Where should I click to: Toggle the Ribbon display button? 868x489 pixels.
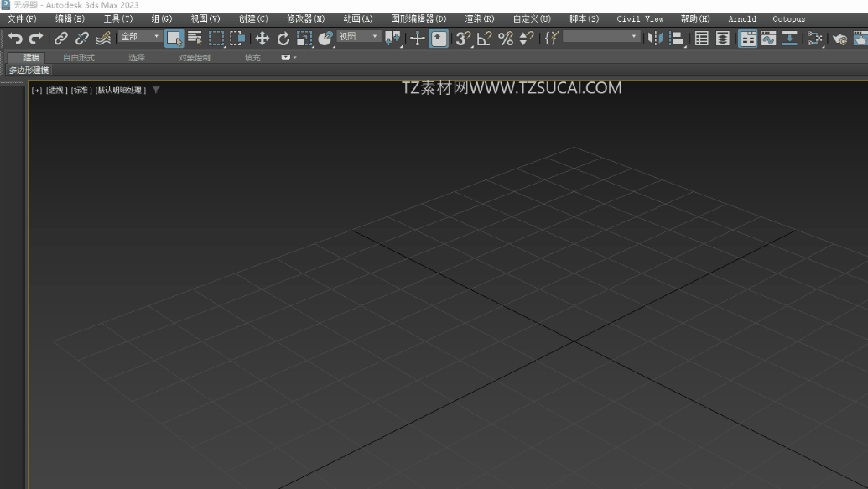(x=748, y=39)
